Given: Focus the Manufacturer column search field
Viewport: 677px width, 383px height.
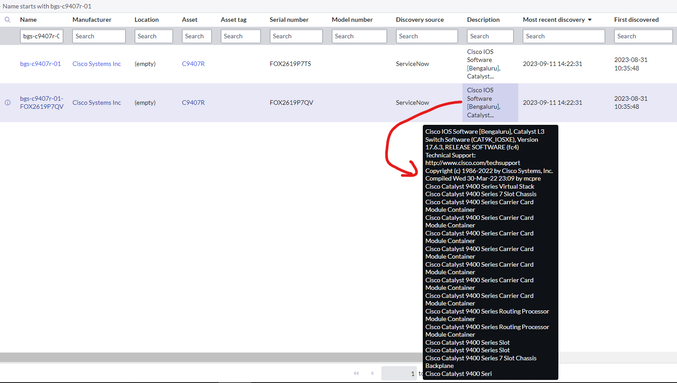Looking at the screenshot, I should (x=99, y=36).
